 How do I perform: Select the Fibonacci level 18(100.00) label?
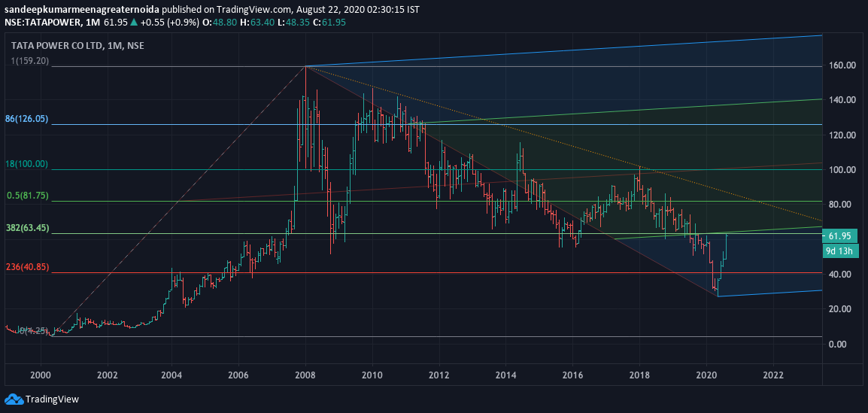[x=28, y=164]
